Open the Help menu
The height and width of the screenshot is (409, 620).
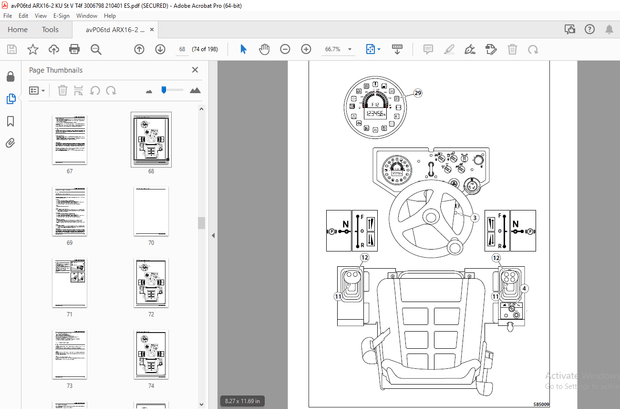click(110, 16)
